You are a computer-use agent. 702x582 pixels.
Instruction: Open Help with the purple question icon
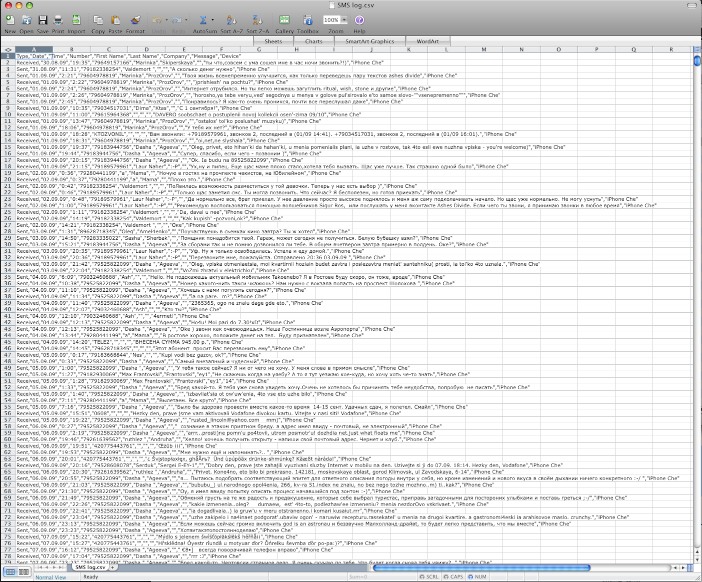(x=359, y=20)
